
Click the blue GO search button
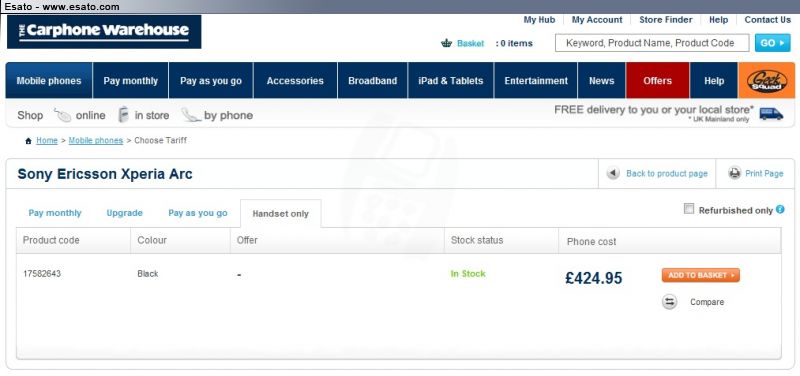tap(772, 43)
